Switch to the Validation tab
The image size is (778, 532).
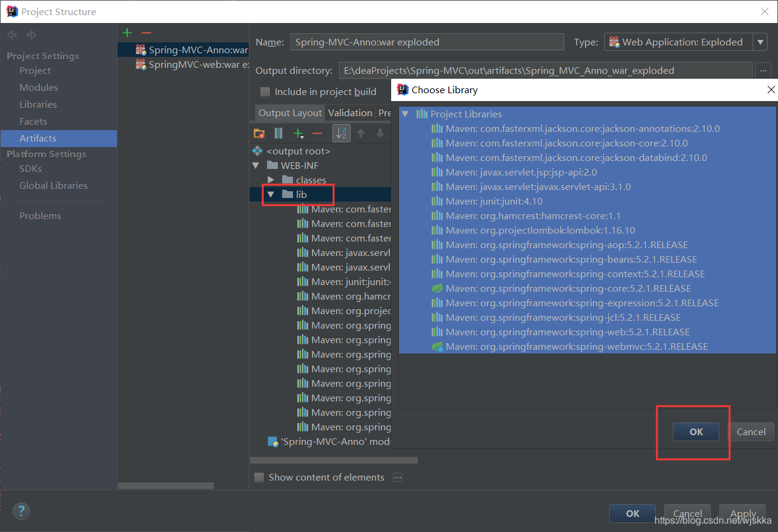(x=350, y=113)
